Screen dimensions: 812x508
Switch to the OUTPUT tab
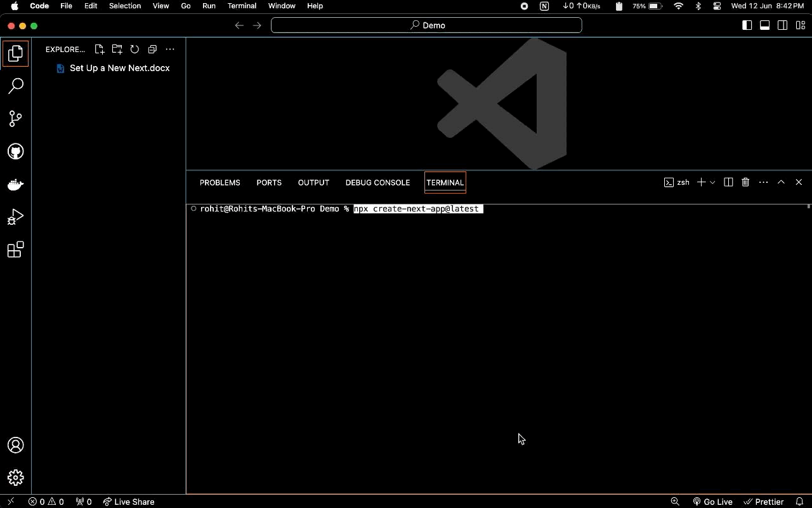tap(313, 182)
